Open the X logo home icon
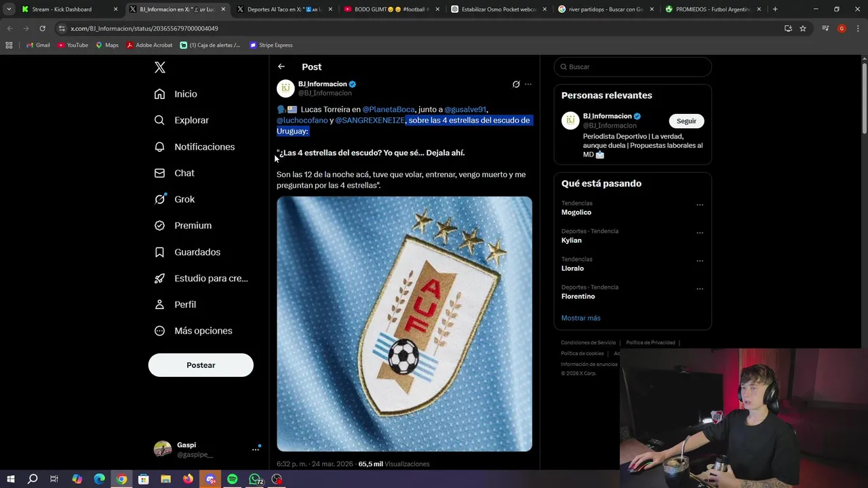The image size is (868, 488). coord(159,67)
